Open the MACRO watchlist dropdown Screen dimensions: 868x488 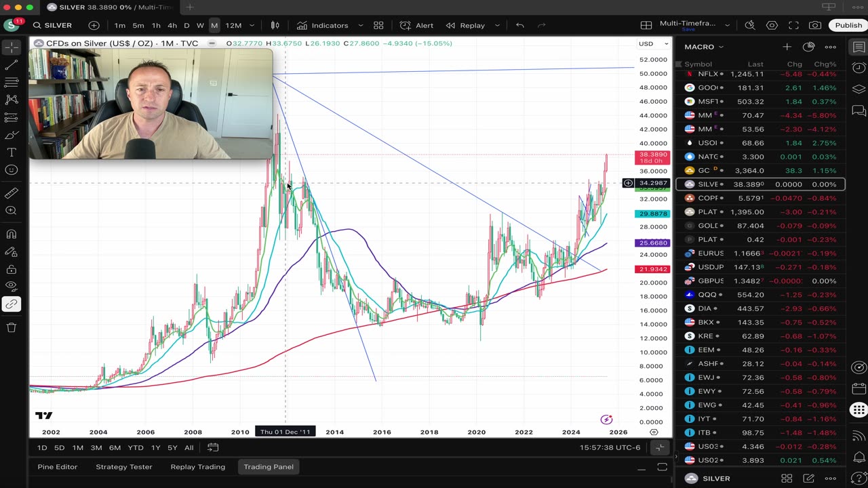(x=704, y=47)
